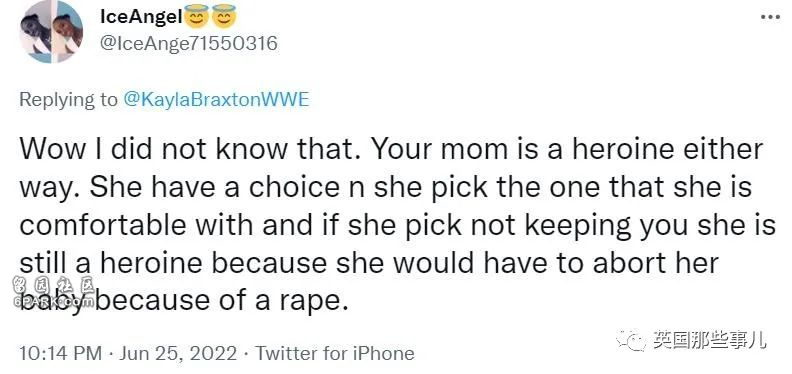792x374 pixels.
Task: Click the "Replying to" label
Action: 68,100
